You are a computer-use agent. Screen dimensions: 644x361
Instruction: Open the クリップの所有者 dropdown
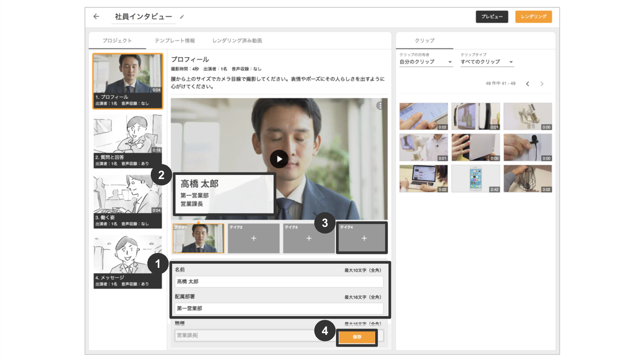pos(426,62)
